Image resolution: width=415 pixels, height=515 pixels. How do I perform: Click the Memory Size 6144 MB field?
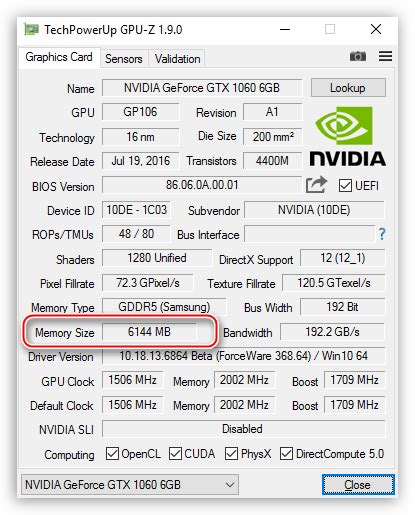tap(149, 332)
